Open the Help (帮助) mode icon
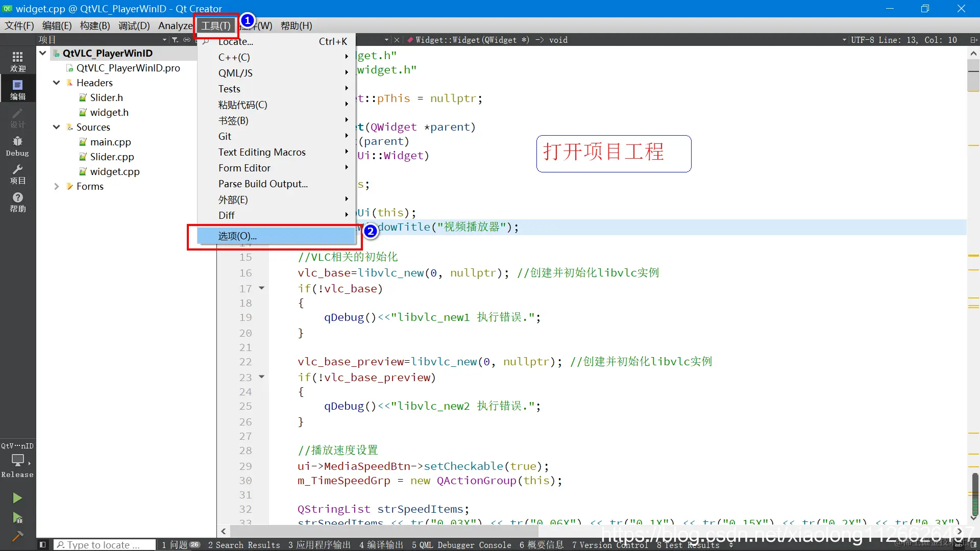Viewport: 980px width, 551px height. tap(17, 202)
